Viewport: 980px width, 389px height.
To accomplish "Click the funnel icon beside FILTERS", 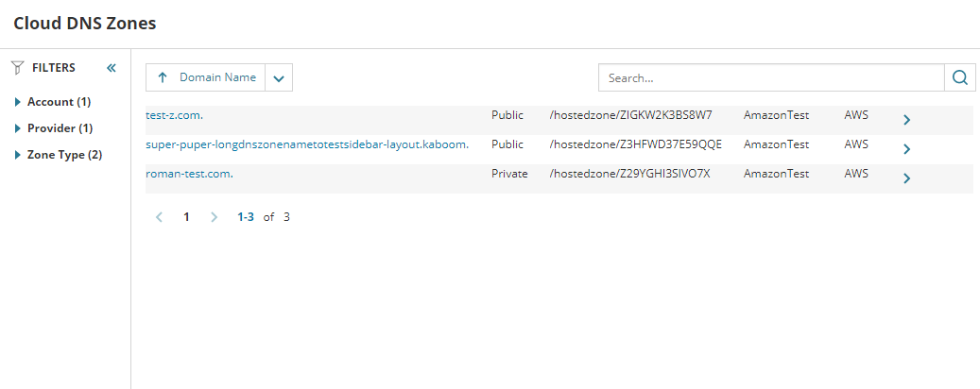I will tap(17, 68).
